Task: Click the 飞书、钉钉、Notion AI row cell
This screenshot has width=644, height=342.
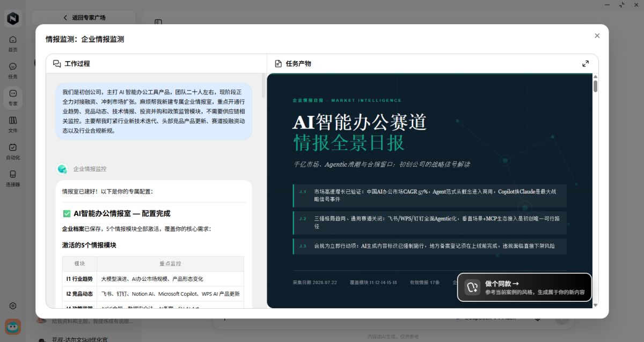Action: pyautogui.click(x=170, y=294)
